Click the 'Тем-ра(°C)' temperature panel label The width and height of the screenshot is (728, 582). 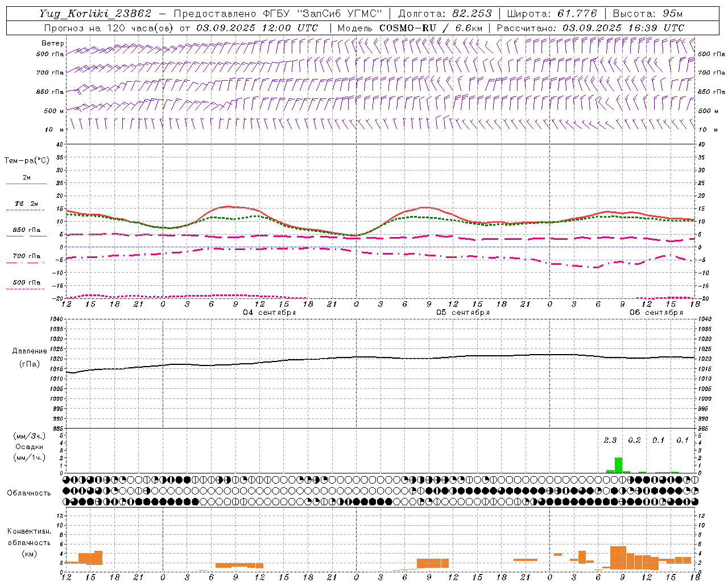click(x=27, y=161)
